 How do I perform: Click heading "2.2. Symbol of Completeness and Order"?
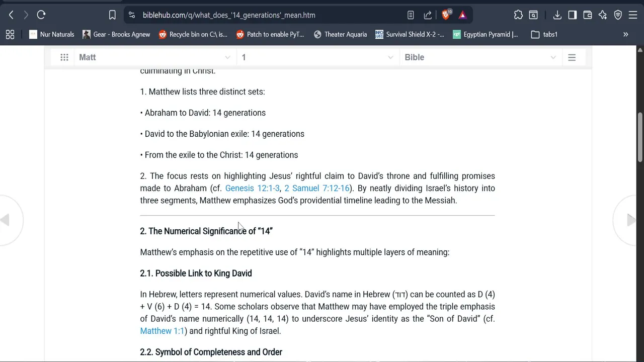[211, 352]
